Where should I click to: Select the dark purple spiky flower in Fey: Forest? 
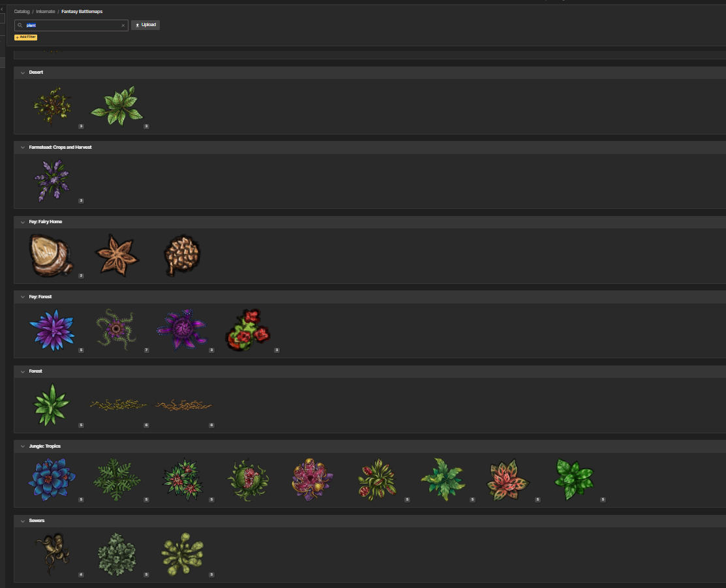pos(182,330)
